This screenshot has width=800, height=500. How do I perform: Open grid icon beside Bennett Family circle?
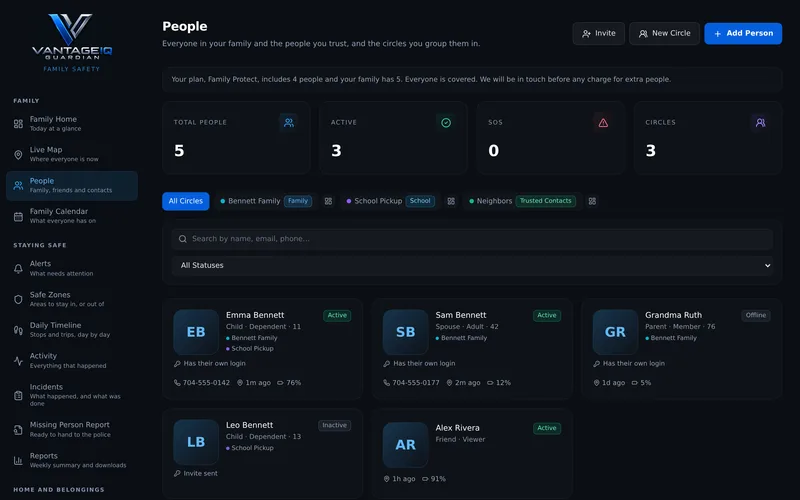point(329,201)
